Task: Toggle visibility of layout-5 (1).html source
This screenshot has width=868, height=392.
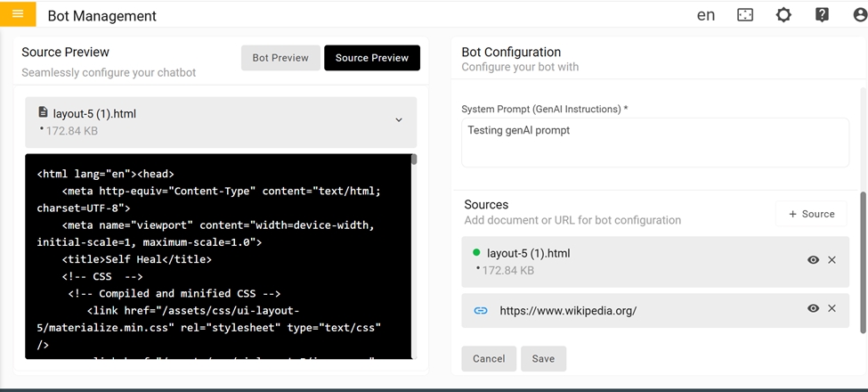Action: pos(813,260)
